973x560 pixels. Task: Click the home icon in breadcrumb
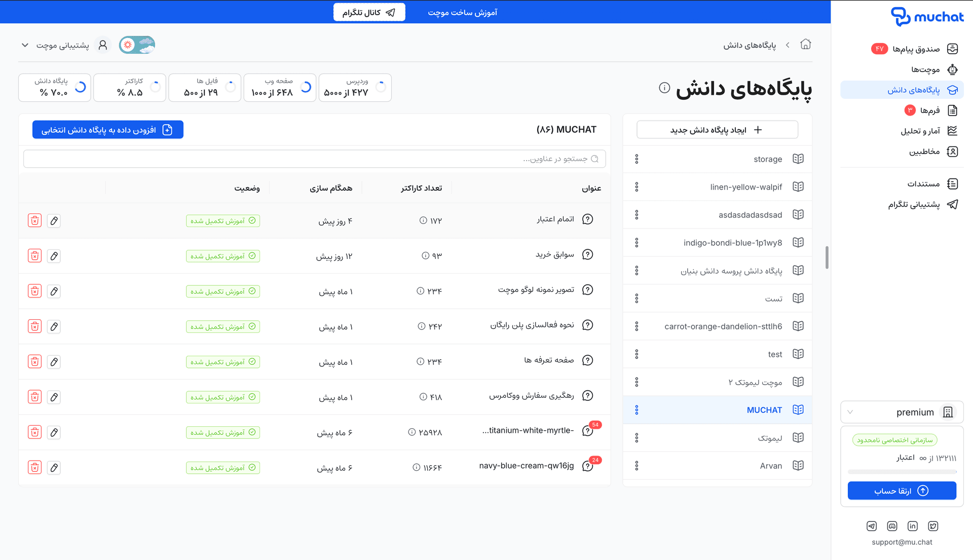coord(805,45)
